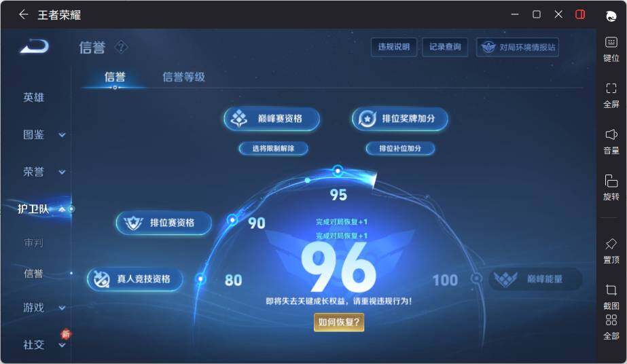
Task: Pin window with 置顶 icon
Action: (611, 244)
